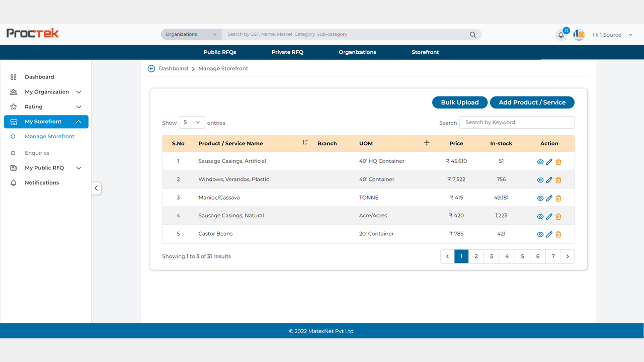Delete the Windows, Verandas, Plastic row

tap(558, 180)
